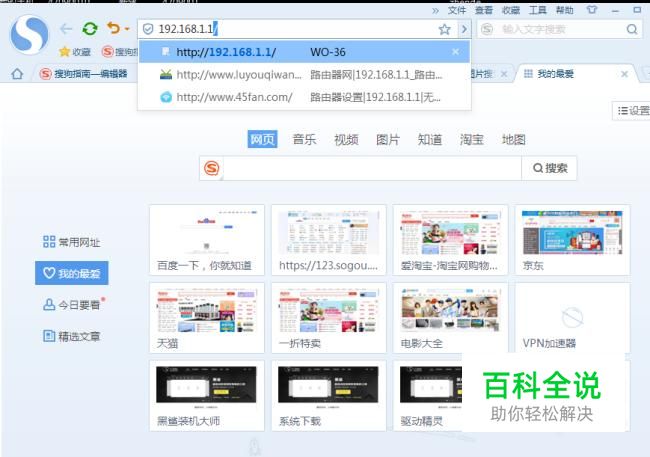Click Sogou icon in top search box
Viewport: 650px width, 457px height.
tap(488, 29)
